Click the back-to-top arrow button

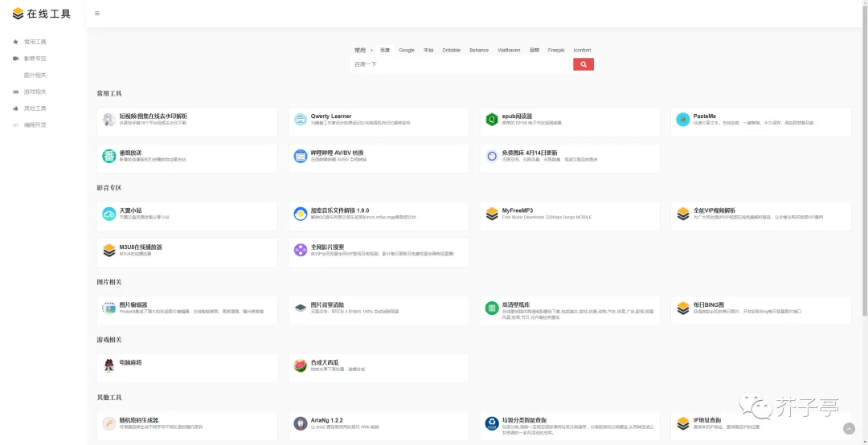[849, 428]
